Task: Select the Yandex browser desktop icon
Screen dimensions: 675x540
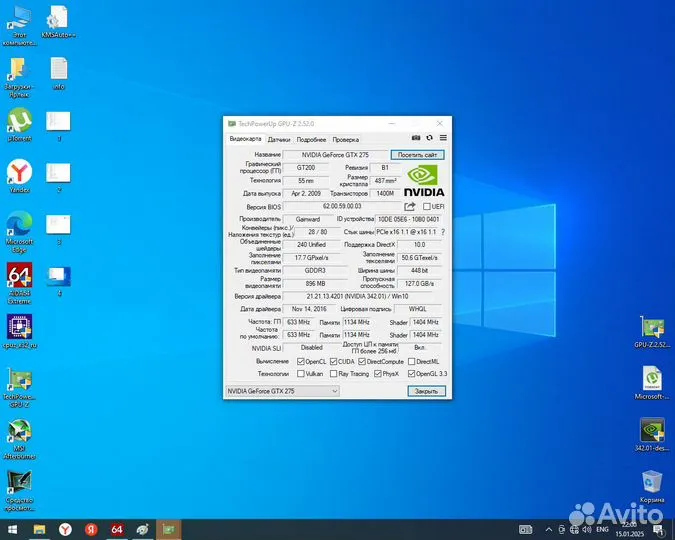Action: coord(19,177)
